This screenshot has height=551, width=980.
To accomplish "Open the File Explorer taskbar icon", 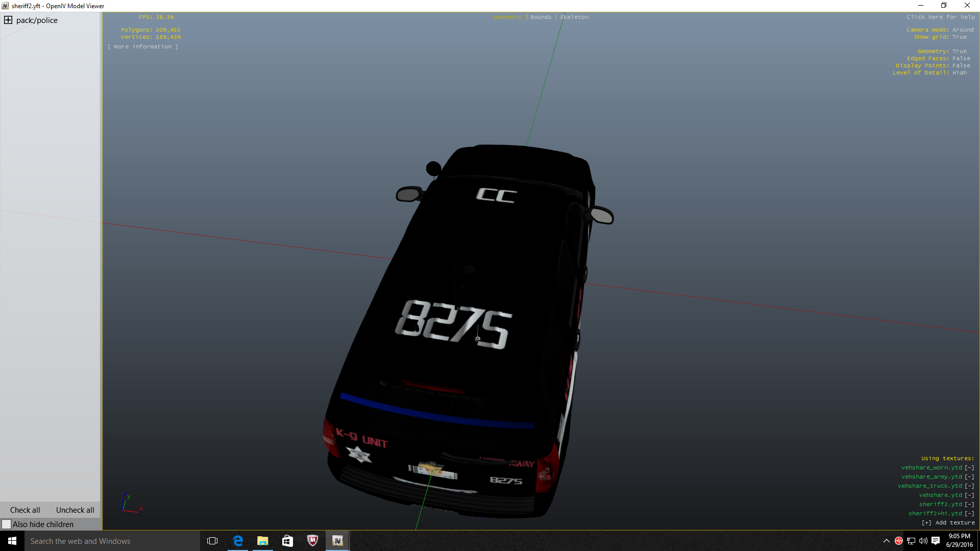I will click(262, 541).
